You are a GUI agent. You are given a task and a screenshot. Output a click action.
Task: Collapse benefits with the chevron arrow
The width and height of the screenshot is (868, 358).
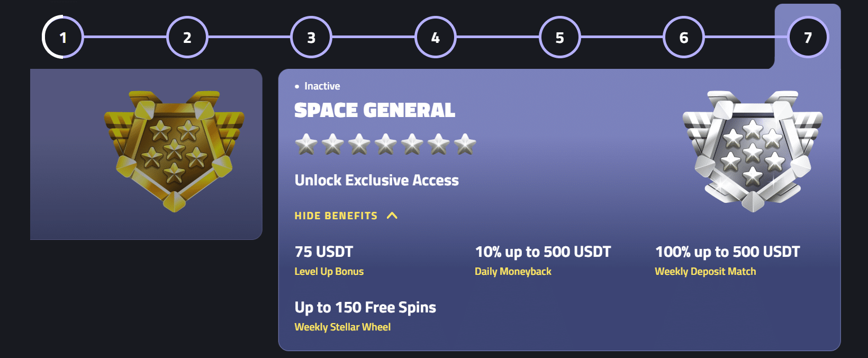pos(392,216)
